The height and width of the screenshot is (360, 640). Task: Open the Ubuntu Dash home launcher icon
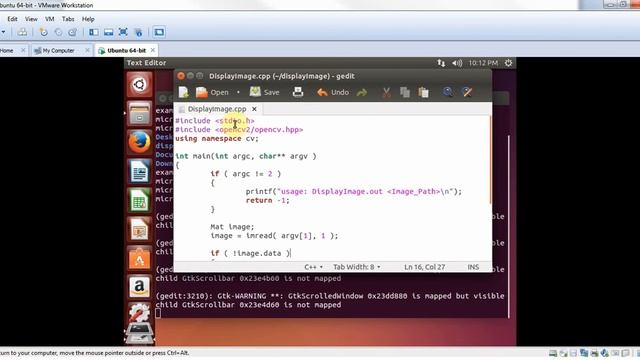pos(139,84)
